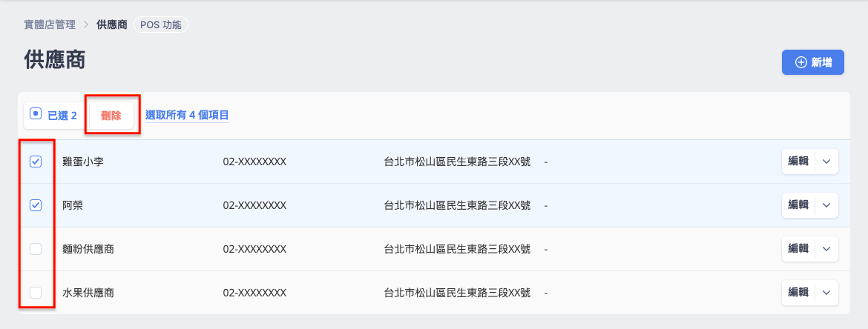
Task: Check the 水果供應商 row checkbox
Action: pyautogui.click(x=36, y=293)
